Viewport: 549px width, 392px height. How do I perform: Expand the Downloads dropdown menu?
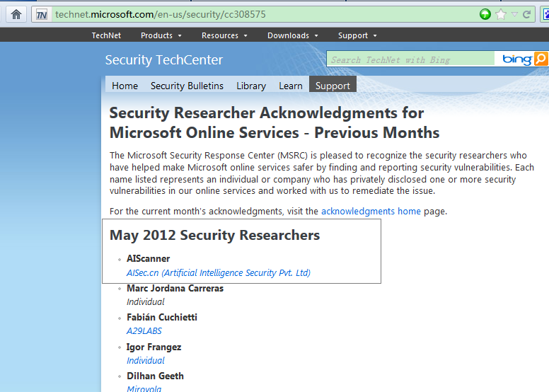coord(293,35)
